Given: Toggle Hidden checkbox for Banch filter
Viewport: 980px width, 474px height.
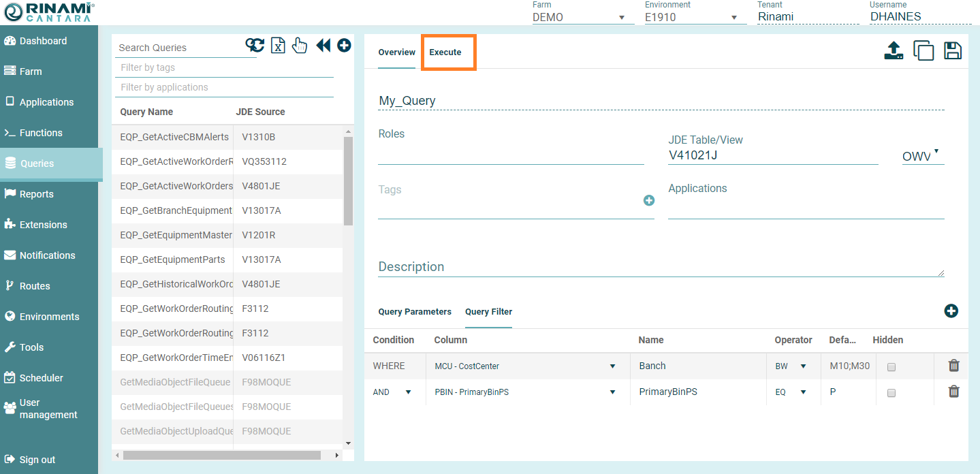Looking at the screenshot, I should [x=891, y=367].
